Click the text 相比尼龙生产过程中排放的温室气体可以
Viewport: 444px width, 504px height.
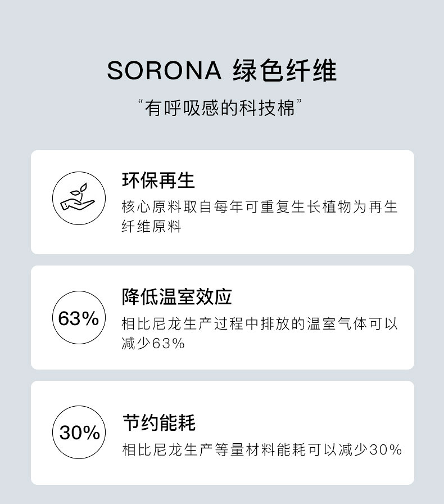pos(260,323)
